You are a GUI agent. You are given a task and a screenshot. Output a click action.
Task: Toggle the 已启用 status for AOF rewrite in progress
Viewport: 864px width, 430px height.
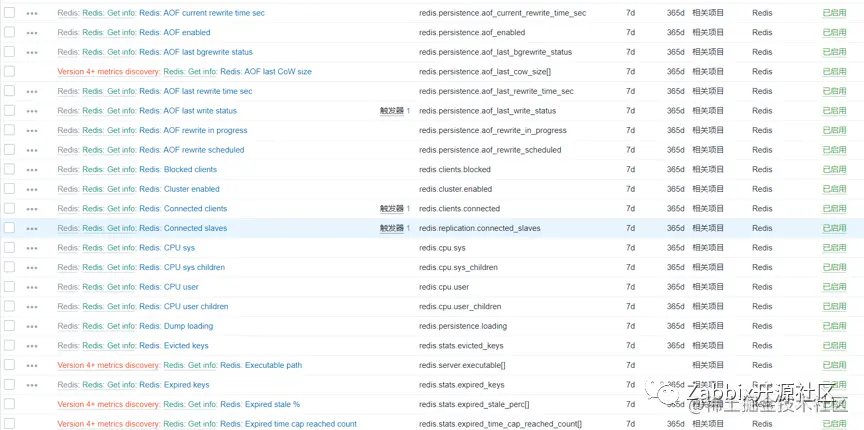click(834, 130)
